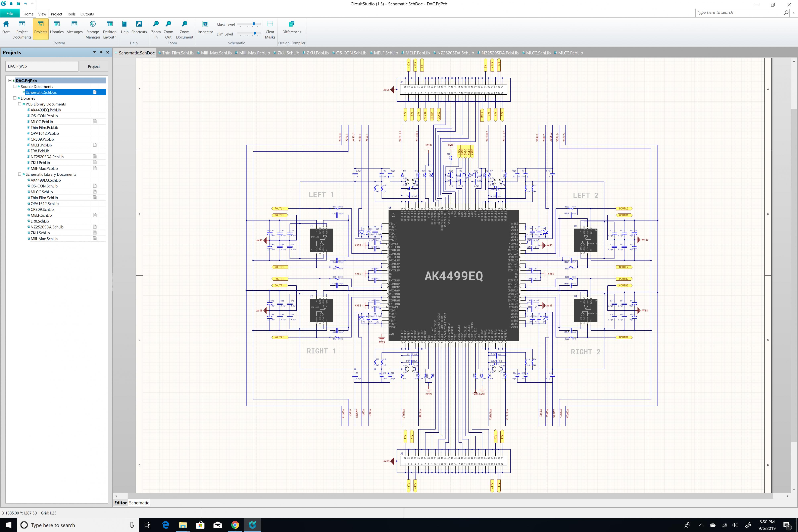The width and height of the screenshot is (798, 532).
Task: Click the Schematic tab at bottom
Action: coord(139,502)
